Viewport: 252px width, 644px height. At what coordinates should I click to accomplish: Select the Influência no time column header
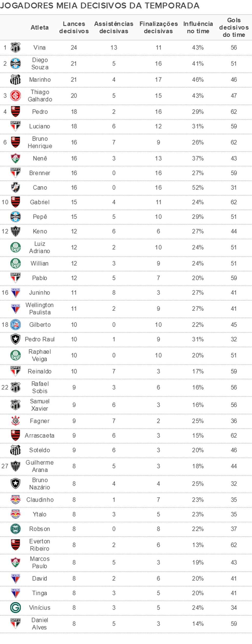(x=198, y=27)
